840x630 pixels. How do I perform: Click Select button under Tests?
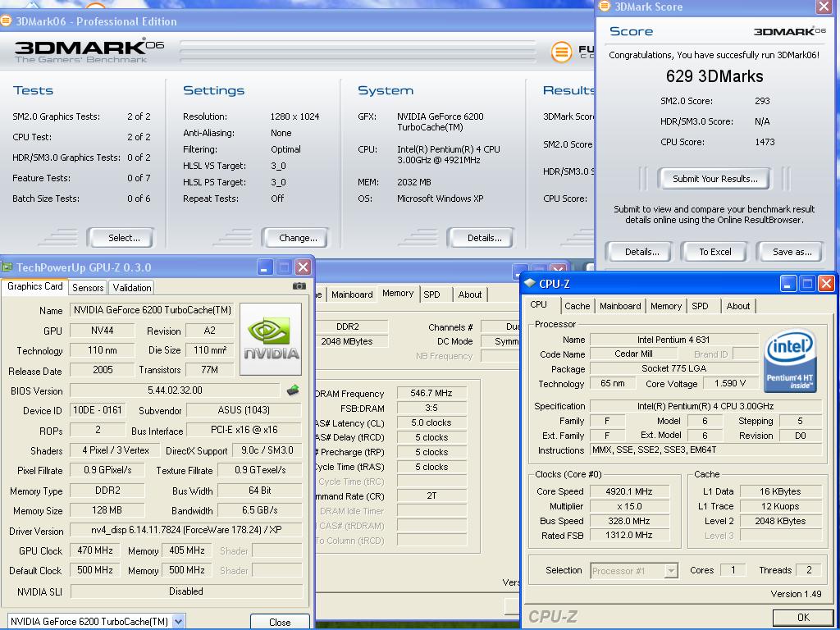pos(121,238)
